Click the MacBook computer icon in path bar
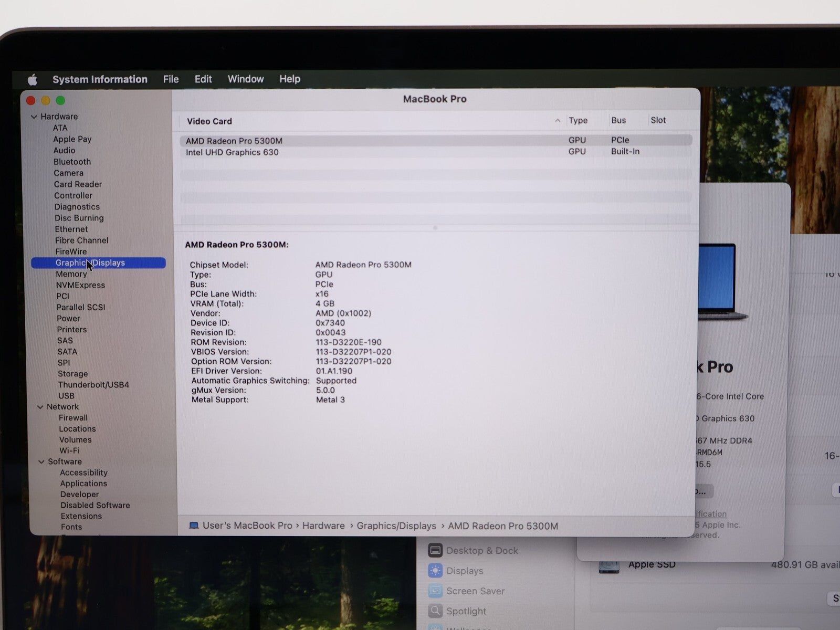 pos(194,526)
